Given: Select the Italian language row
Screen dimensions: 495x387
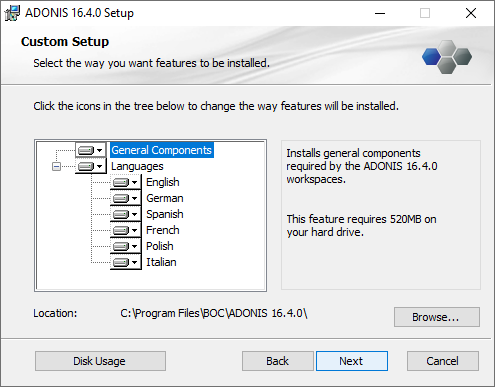Looking at the screenshot, I should pos(161,262).
